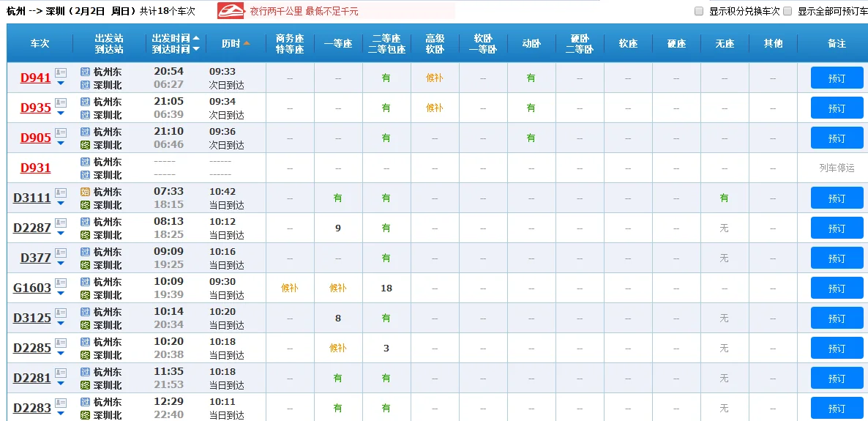The image size is (868, 421).
Task: Click first-class seat count 8 for D3125
Action: point(338,318)
